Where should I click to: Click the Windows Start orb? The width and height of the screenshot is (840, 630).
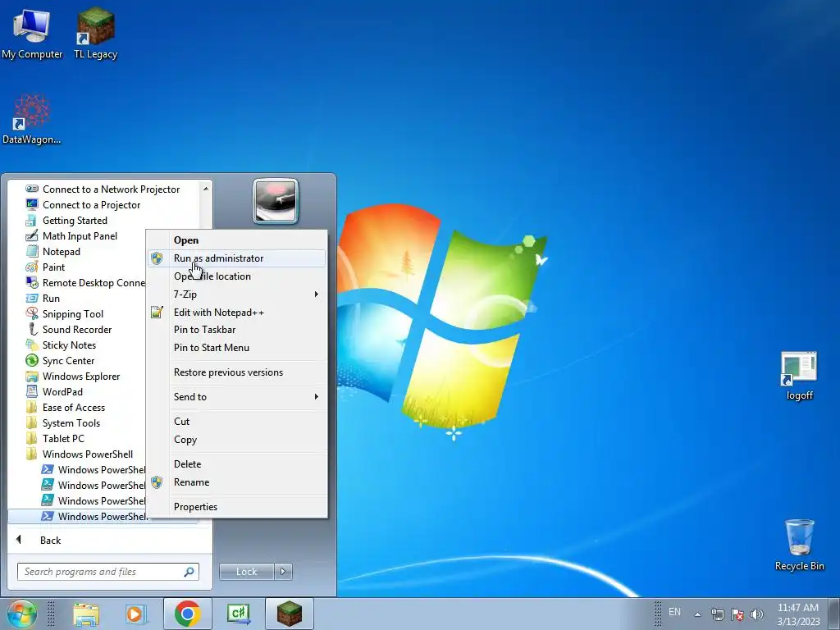[21, 614]
